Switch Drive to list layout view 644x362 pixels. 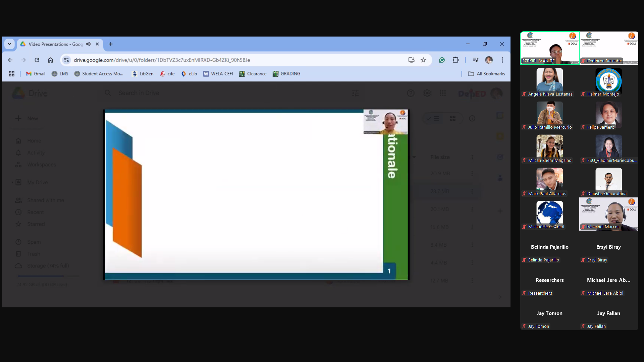tap(433, 118)
